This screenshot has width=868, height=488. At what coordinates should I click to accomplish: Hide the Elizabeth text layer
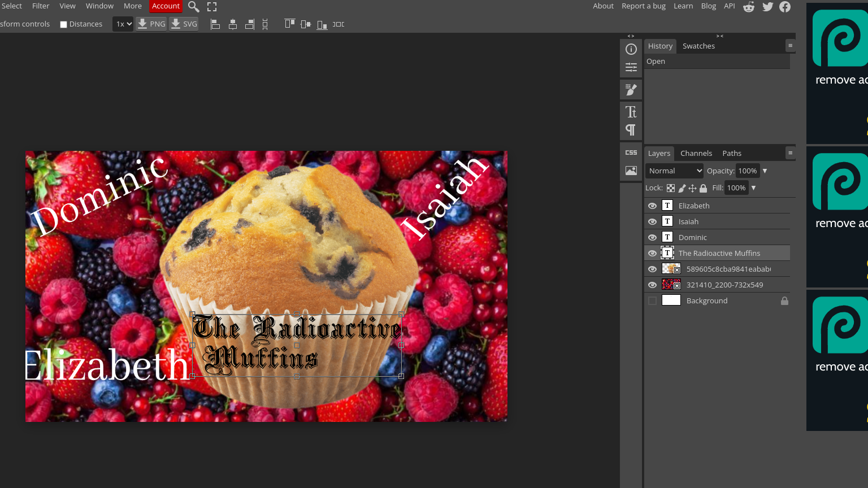(x=652, y=206)
